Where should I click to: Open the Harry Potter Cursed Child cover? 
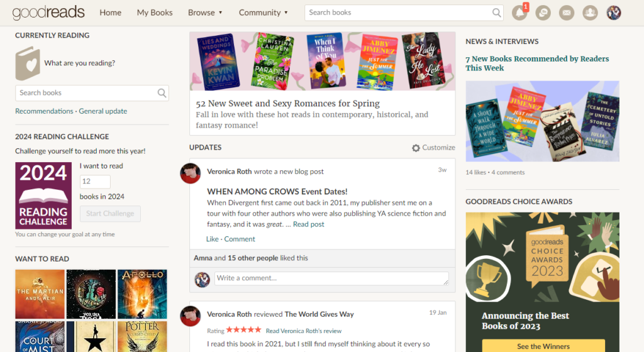pyautogui.click(x=142, y=336)
